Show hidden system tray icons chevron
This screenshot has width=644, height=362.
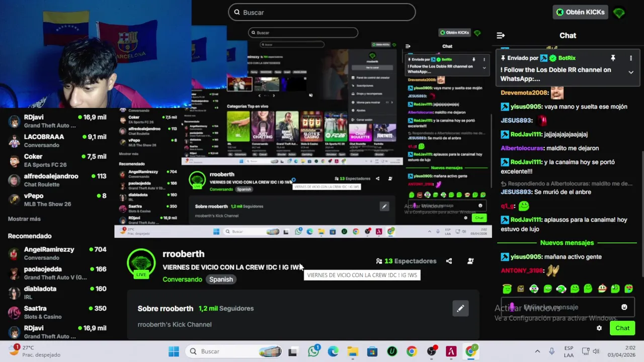pyautogui.click(x=537, y=351)
